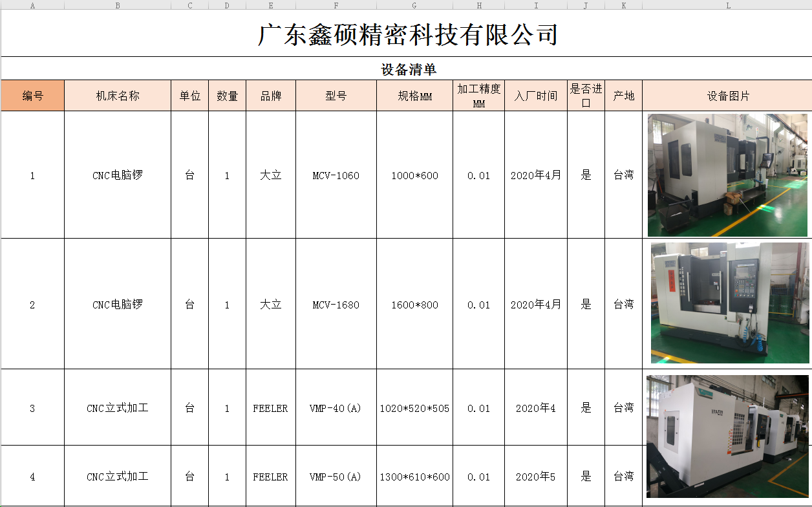Click the 是否进口 header cell
812x507 pixels.
[x=586, y=96]
